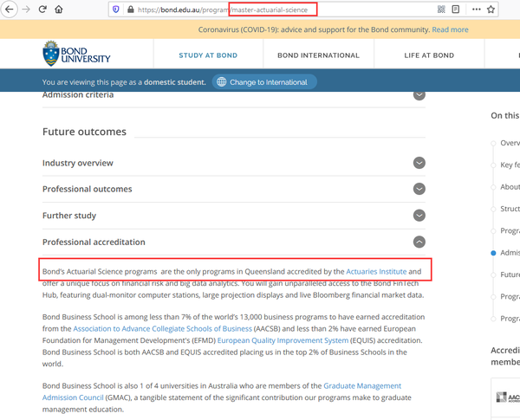This screenshot has width=520, height=420.
Task: Jump to Key features in page nav
Action: [510, 165]
